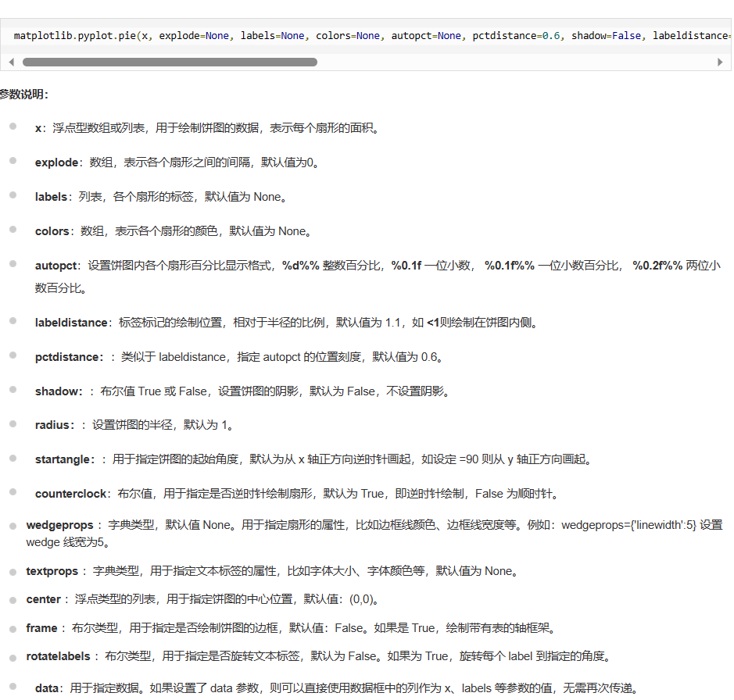Click 'shadow=False' in the code signature
This screenshot has height=700, width=734.
(x=607, y=36)
